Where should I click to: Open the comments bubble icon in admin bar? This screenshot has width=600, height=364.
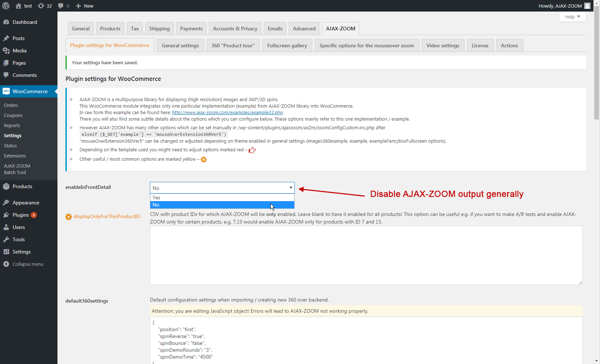click(61, 6)
